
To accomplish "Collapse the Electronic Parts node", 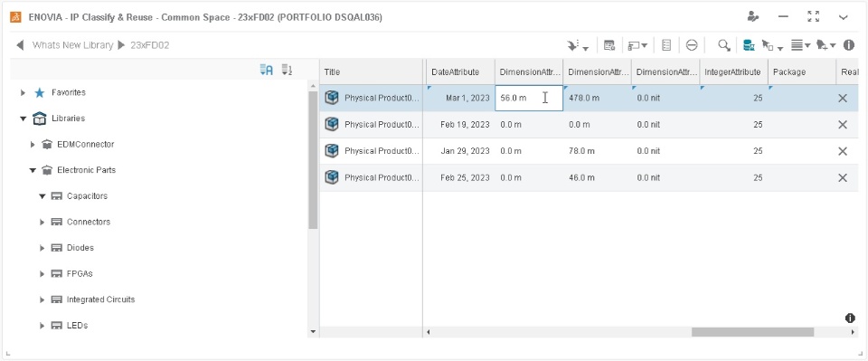I will click(x=33, y=170).
